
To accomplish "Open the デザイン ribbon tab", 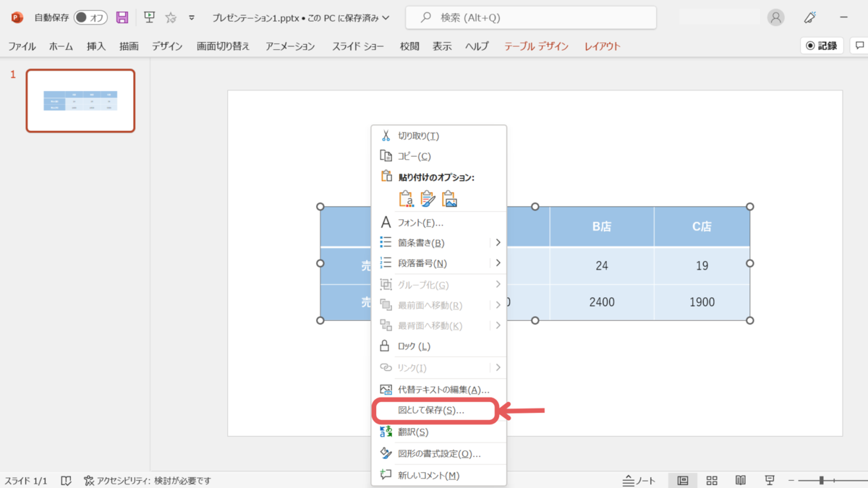I will tap(167, 46).
